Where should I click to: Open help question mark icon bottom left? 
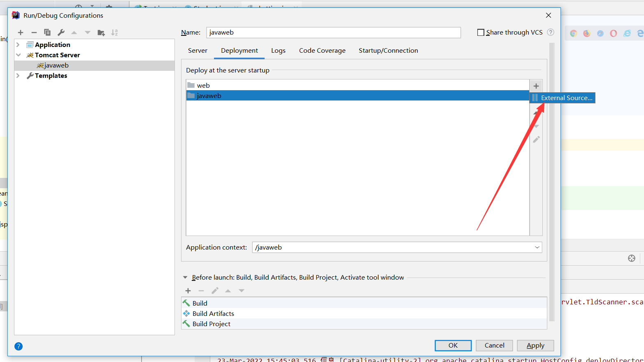pyautogui.click(x=19, y=346)
